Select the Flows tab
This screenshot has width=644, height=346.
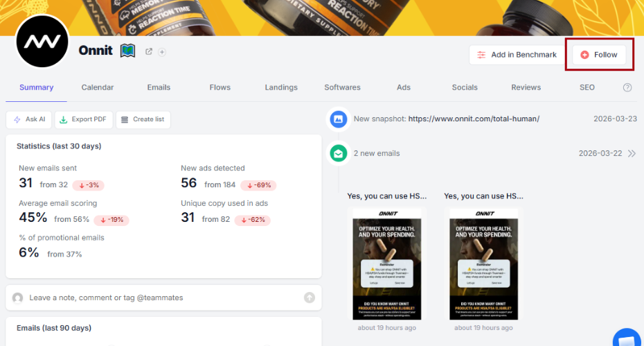tap(220, 87)
